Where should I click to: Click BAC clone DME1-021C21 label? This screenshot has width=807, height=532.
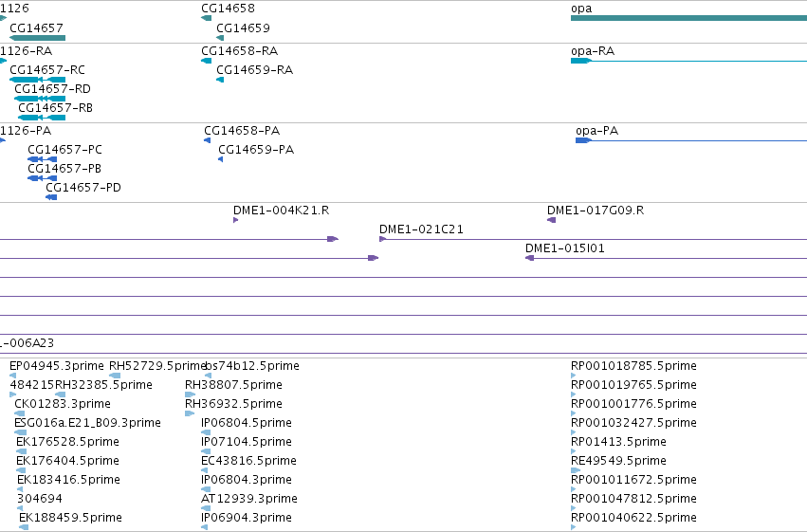(421, 229)
